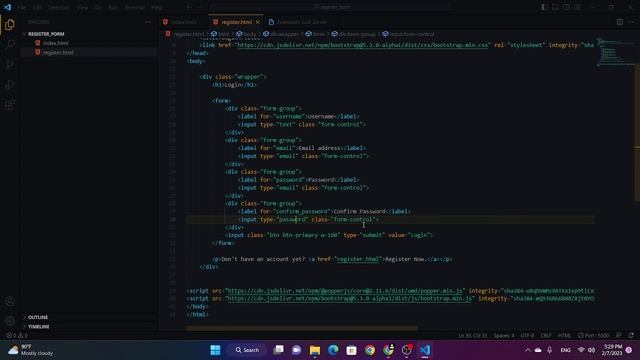
Task: Open the bootstrap.min.js script URL
Action: (349, 299)
